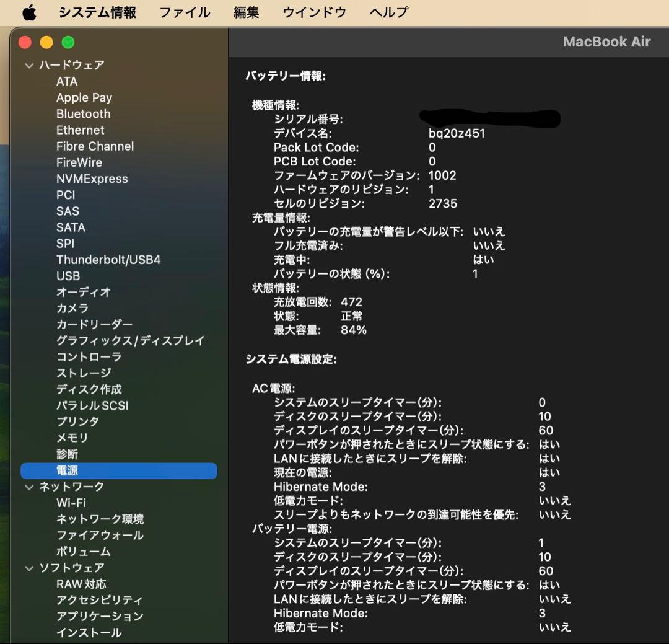This screenshot has width=669, height=644.
Task: Select the highlighted 電源 item
Action: tap(67, 471)
